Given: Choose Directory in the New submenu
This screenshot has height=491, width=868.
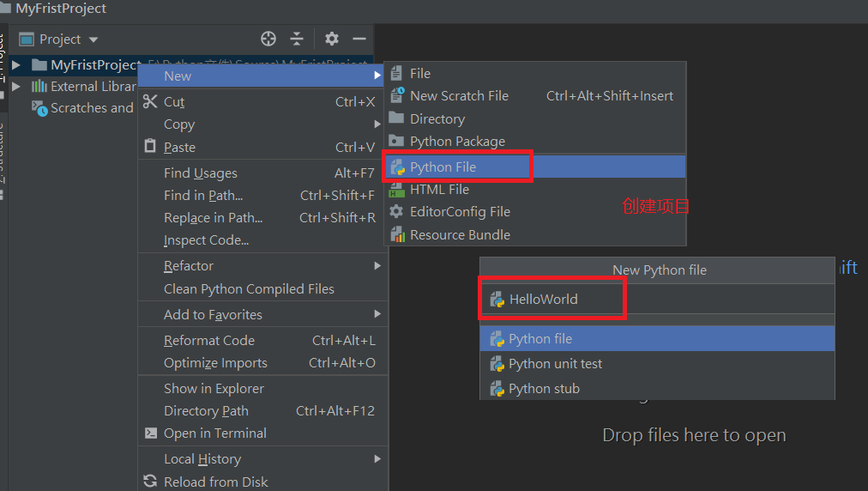Looking at the screenshot, I should [x=437, y=119].
